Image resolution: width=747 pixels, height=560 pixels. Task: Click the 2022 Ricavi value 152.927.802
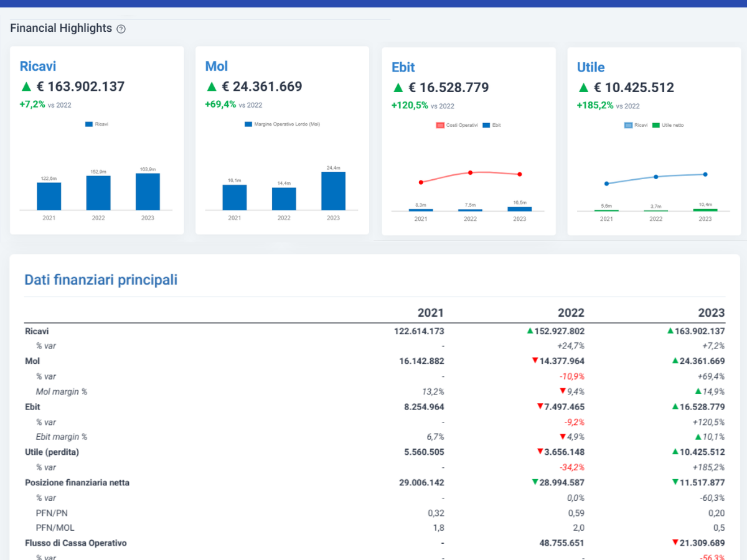pyautogui.click(x=559, y=331)
